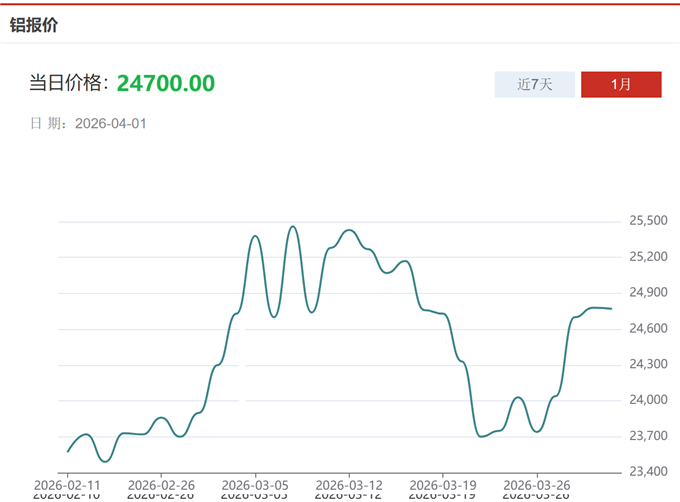Click the 23,700 y-axis label
The height and width of the screenshot is (502, 680).
648,437
